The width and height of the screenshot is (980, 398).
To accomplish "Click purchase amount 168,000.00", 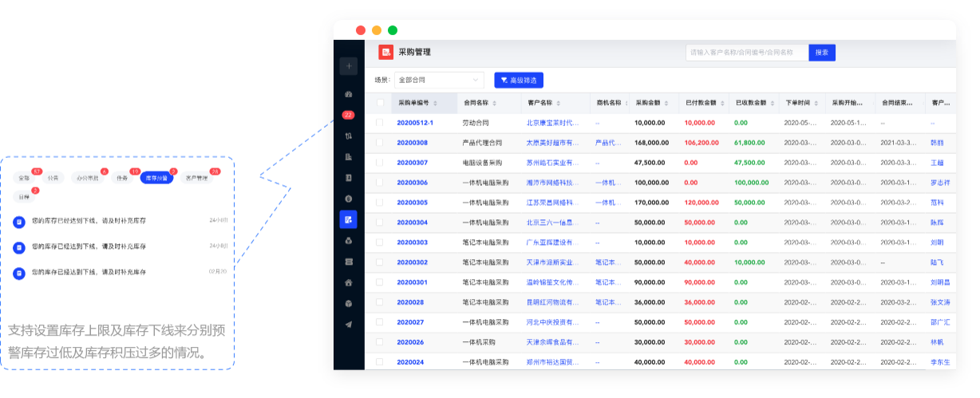I will coord(650,143).
